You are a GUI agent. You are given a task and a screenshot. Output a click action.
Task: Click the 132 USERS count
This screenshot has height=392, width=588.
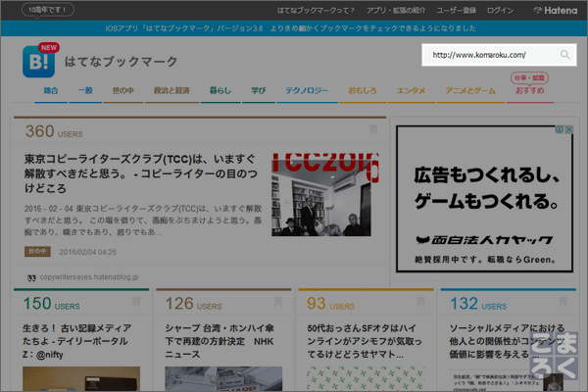tap(478, 304)
